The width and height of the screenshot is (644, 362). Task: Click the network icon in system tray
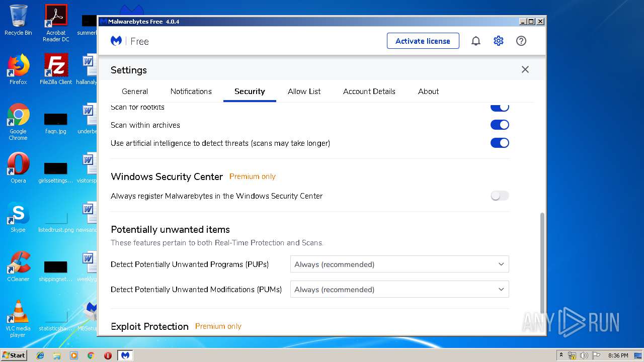[572, 355]
